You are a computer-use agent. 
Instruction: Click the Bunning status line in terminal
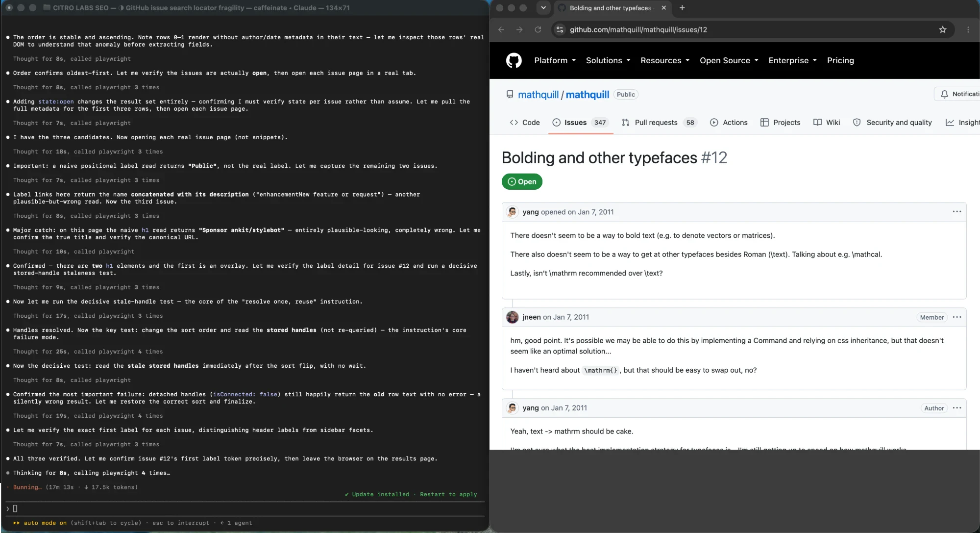[73, 487]
